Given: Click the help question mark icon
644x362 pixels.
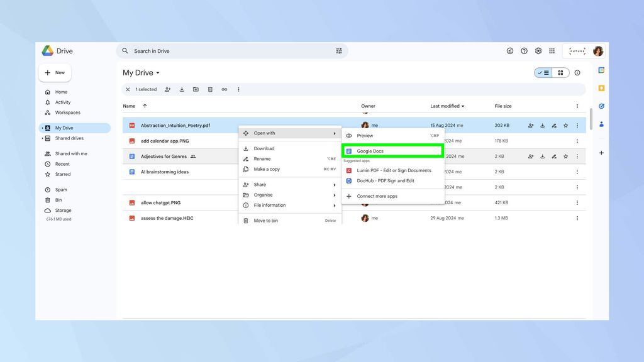Looking at the screenshot, I should click(524, 51).
